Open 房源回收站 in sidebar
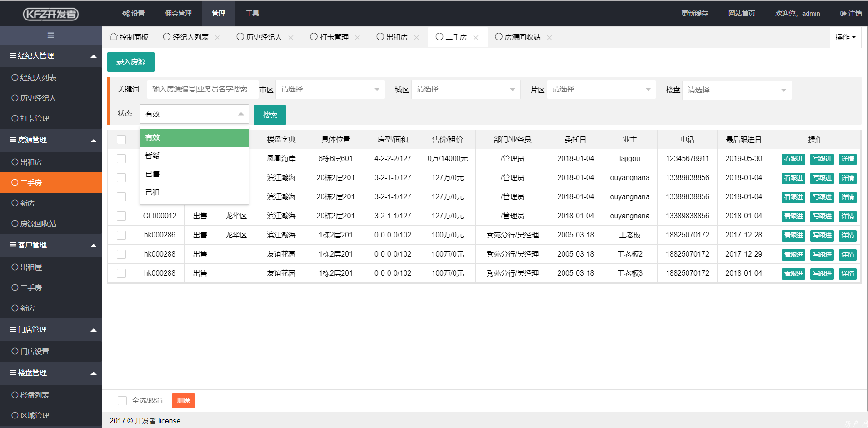The width and height of the screenshot is (868, 428). click(51, 224)
